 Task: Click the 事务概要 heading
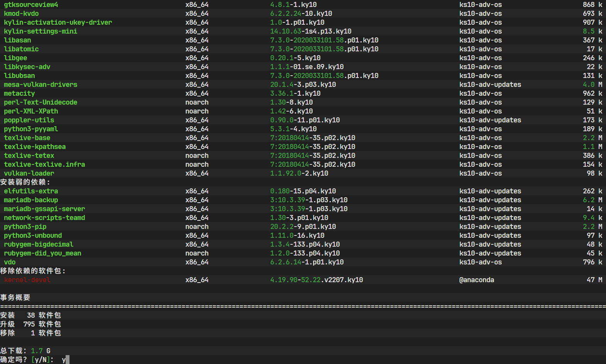[15, 298]
